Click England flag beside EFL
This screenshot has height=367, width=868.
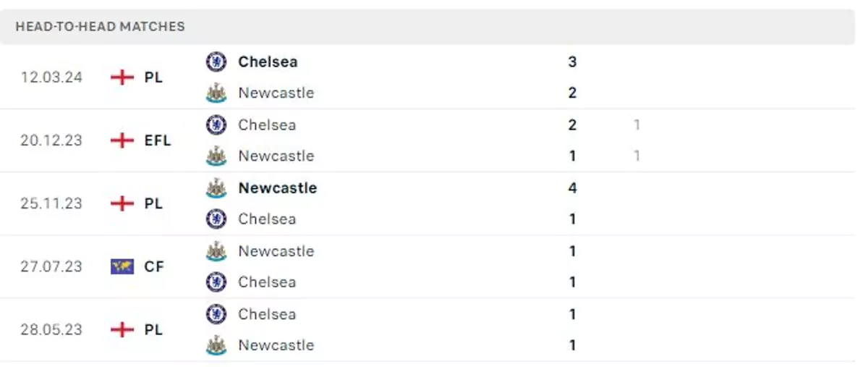point(122,140)
